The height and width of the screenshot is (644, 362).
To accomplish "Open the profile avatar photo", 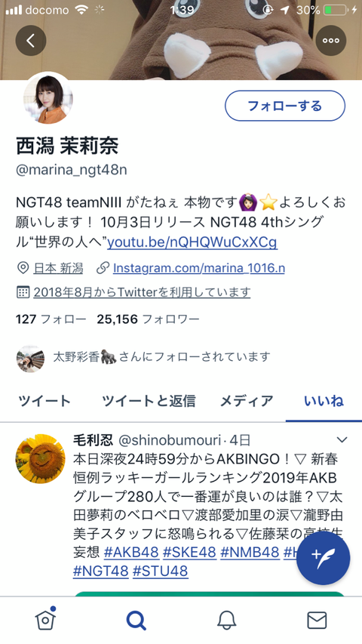I will (x=48, y=100).
